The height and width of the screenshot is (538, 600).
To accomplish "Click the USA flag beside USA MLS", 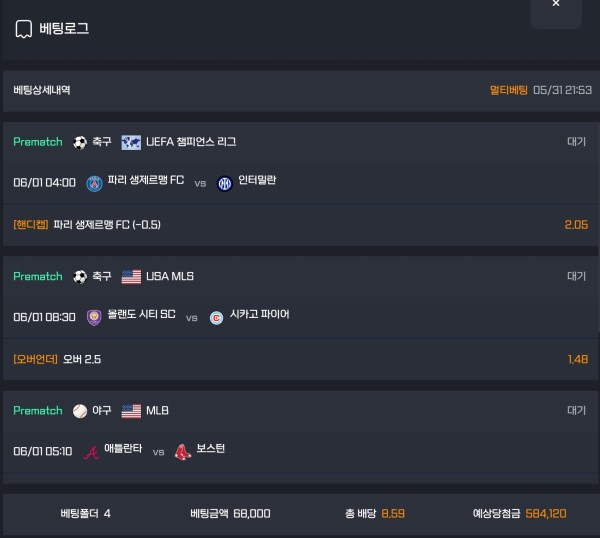I will click(131, 277).
